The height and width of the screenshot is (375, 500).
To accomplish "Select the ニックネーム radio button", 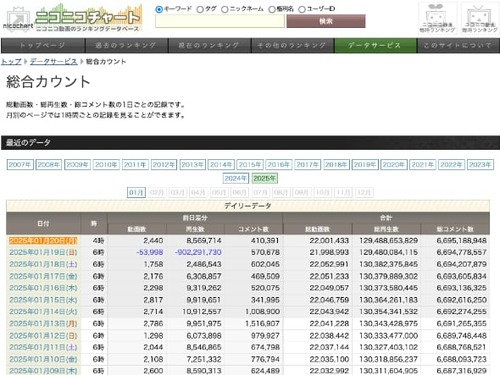I will [x=225, y=9].
